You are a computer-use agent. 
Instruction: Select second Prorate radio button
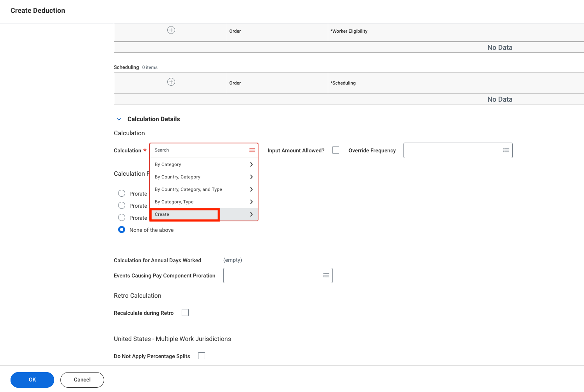coord(122,205)
